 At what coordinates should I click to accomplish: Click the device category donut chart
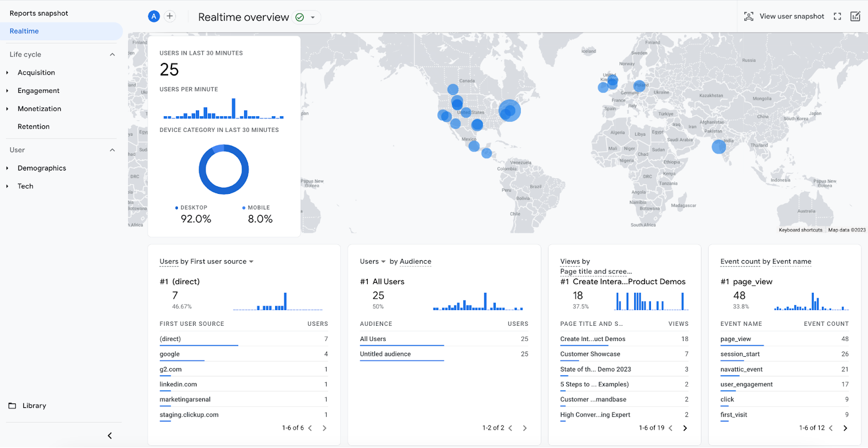(224, 169)
